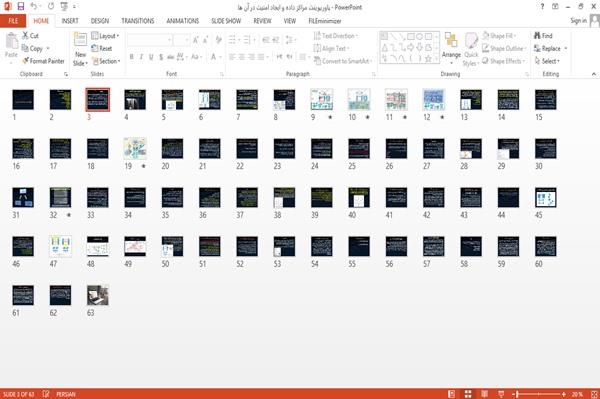Image resolution: width=600 pixels, height=399 pixels.
Task: Select slide 19 thumbnail
Action: (x=135, y=148)
